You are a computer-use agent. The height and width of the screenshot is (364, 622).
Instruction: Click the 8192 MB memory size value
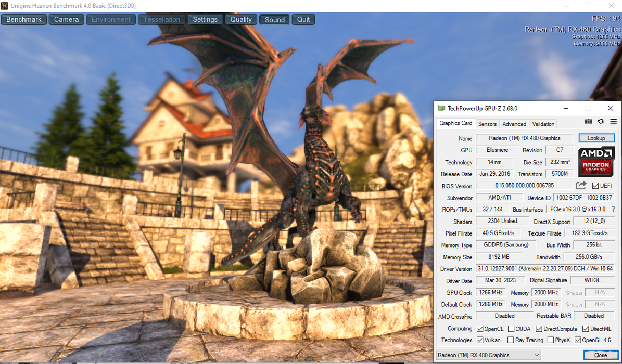[499, 256]
